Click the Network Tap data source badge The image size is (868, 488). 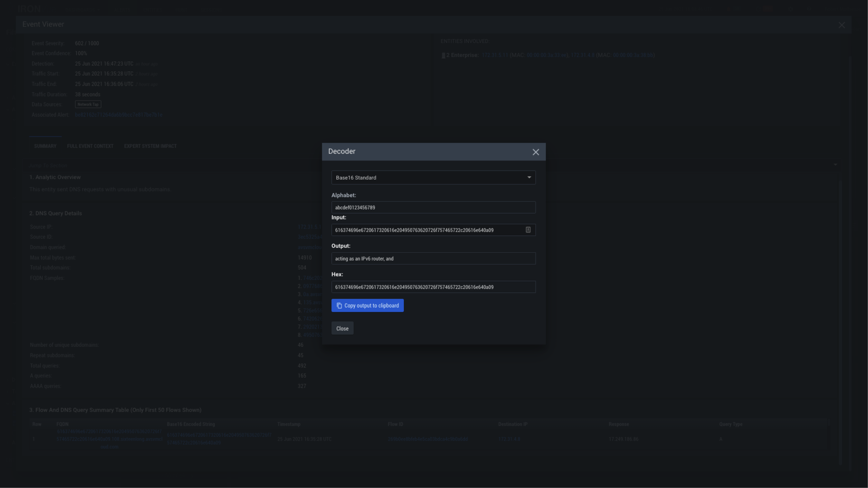(88, 104)
